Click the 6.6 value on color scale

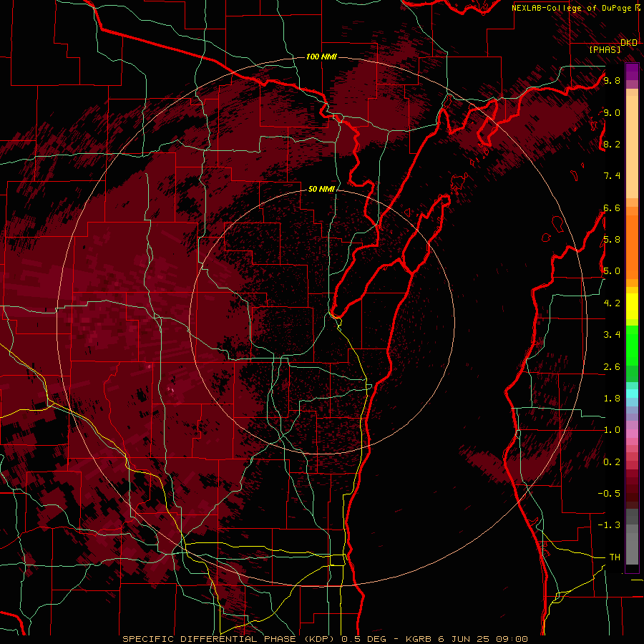pos(612,208)
